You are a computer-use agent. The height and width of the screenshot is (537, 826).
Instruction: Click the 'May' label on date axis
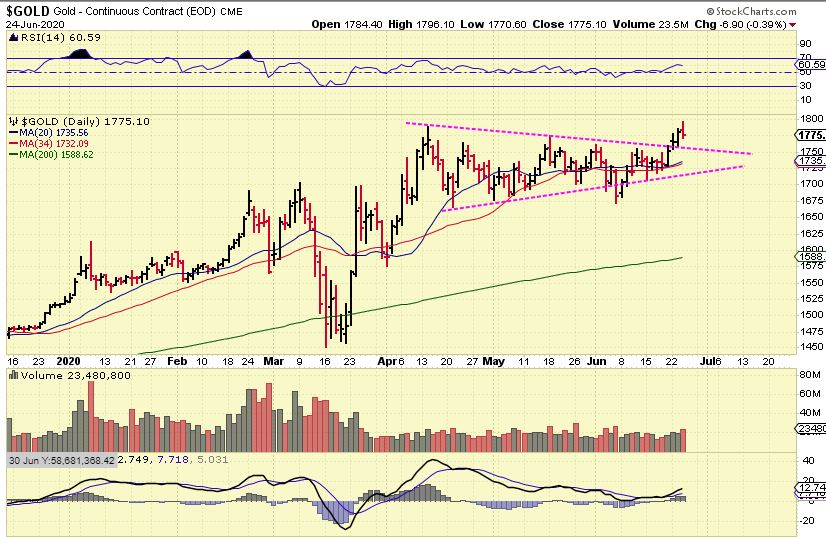pyautogui.click(x=494, y=362)
